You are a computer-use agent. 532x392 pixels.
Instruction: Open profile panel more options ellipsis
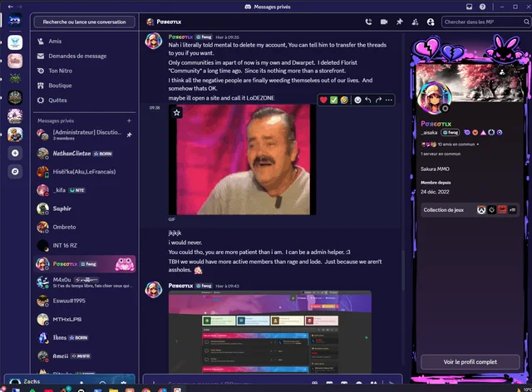(x=516, y=72)
